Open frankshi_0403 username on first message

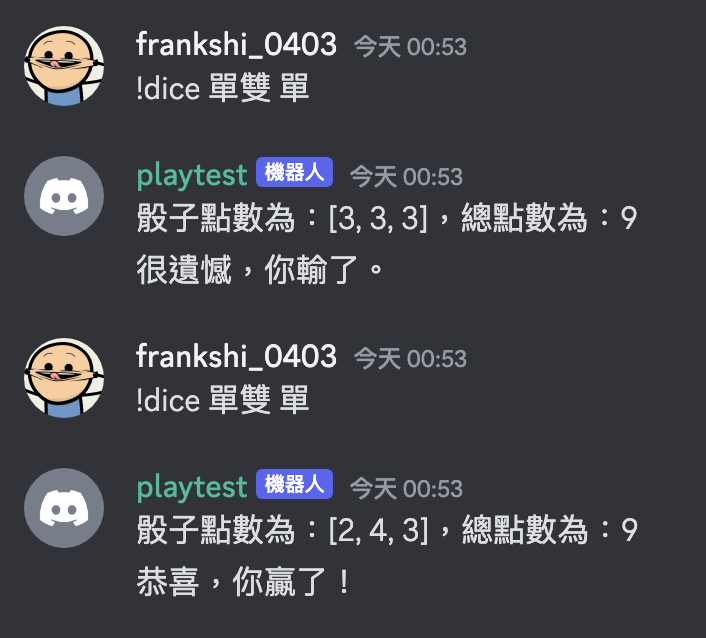coord(236,45)
